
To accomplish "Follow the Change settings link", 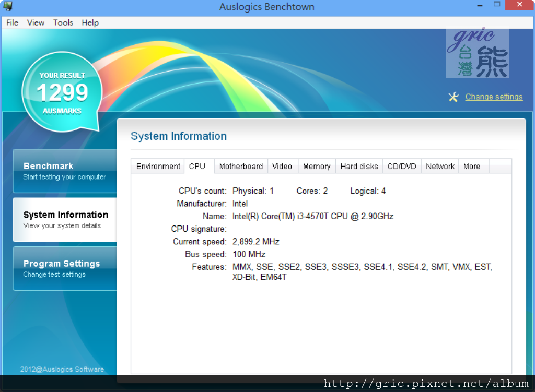I will 494,97.
